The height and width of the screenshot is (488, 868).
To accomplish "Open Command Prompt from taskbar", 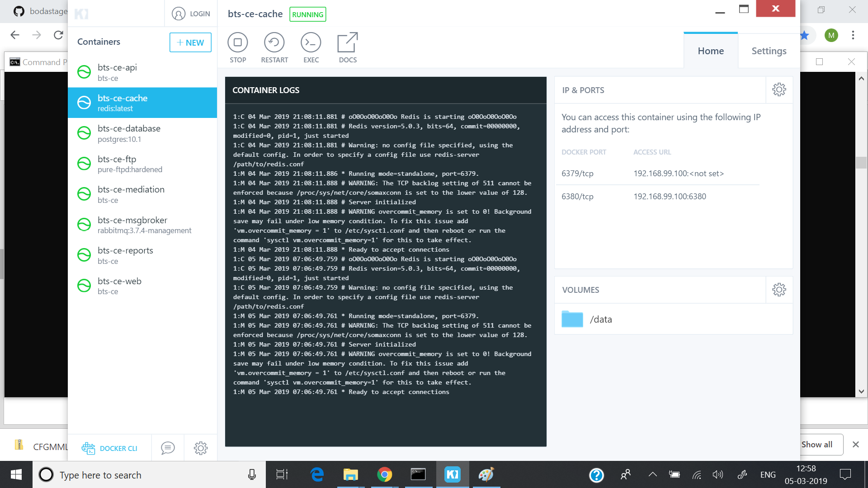I will [418, 474].
